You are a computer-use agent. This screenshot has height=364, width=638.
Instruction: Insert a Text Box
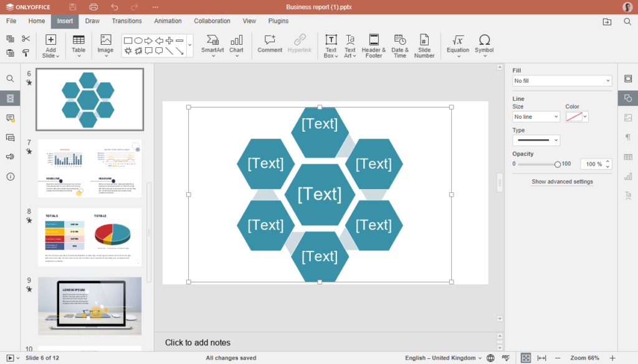pyautogui.click(x=331, y=45)
